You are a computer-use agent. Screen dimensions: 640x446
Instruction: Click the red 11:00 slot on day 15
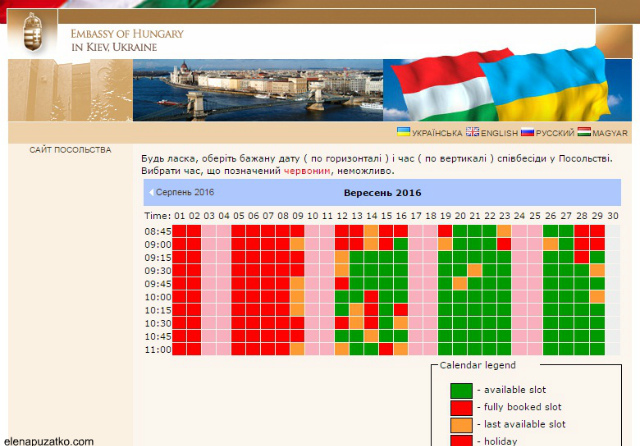click(386, 349)
